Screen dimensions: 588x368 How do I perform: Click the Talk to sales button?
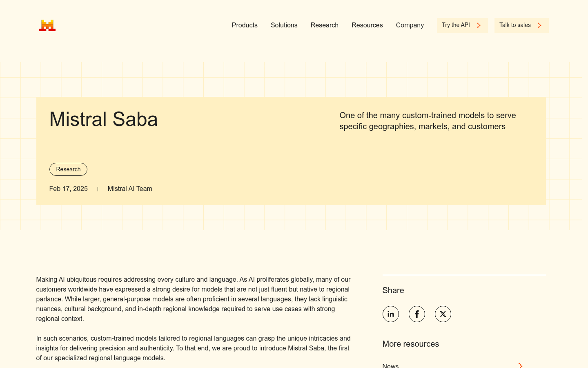(521, 25)
